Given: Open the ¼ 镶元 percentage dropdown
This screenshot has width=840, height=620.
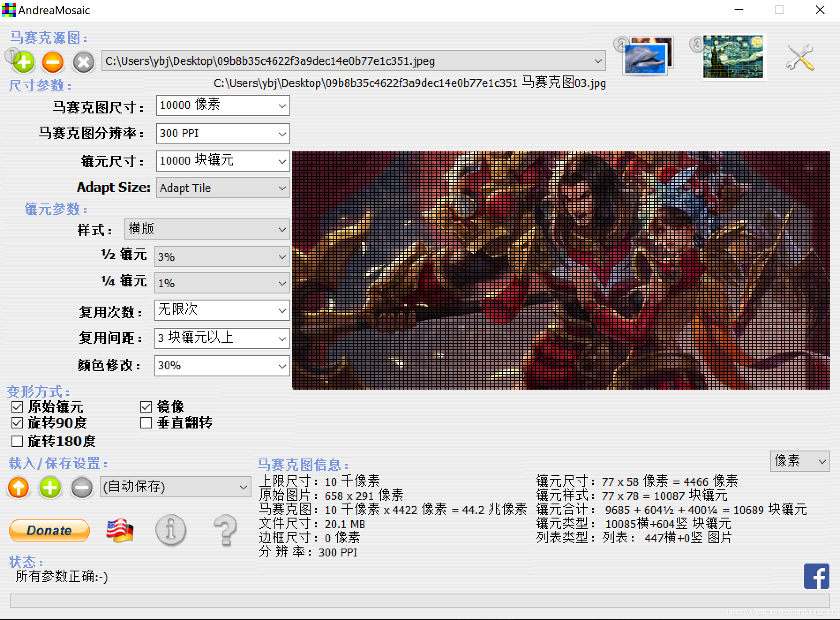Looking at the screenshot, I should [x=222, y=283].
